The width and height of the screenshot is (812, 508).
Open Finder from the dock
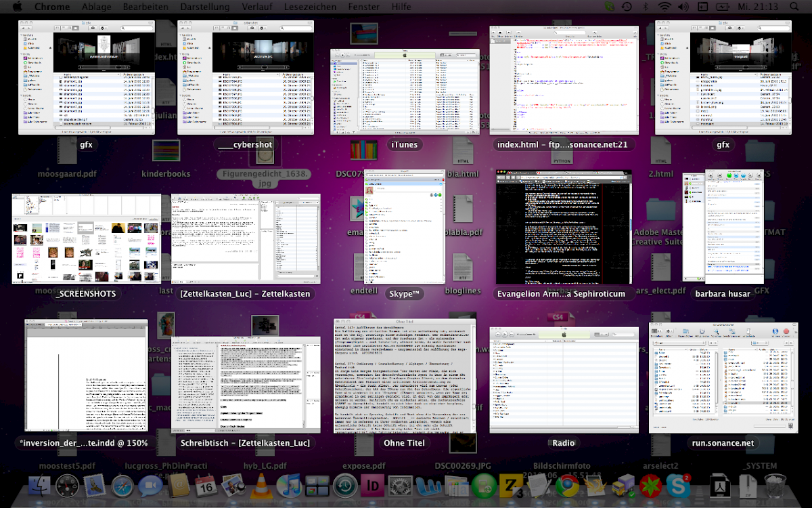tap(41, 485)
